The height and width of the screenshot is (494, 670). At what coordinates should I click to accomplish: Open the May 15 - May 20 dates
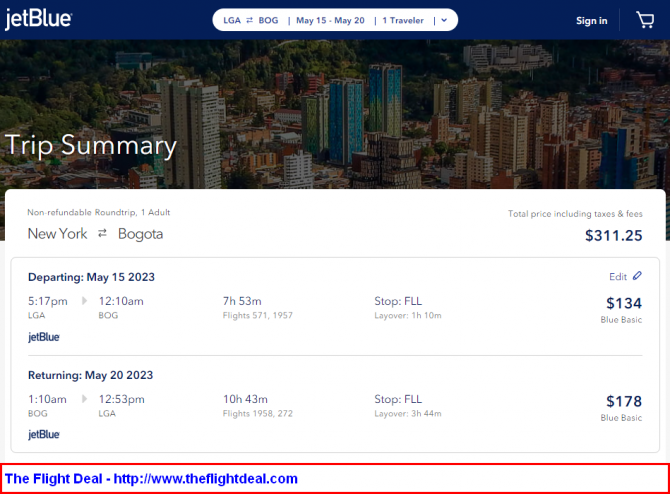coord(330,20)
